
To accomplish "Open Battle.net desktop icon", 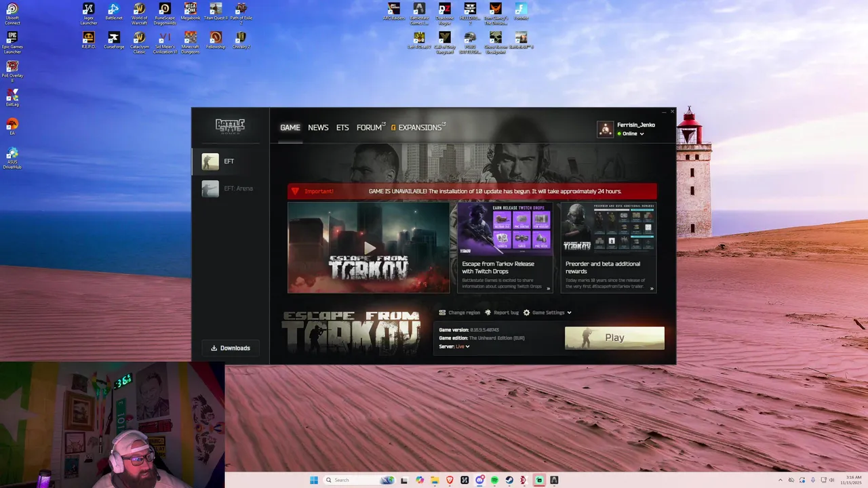I will click(114, 12).
